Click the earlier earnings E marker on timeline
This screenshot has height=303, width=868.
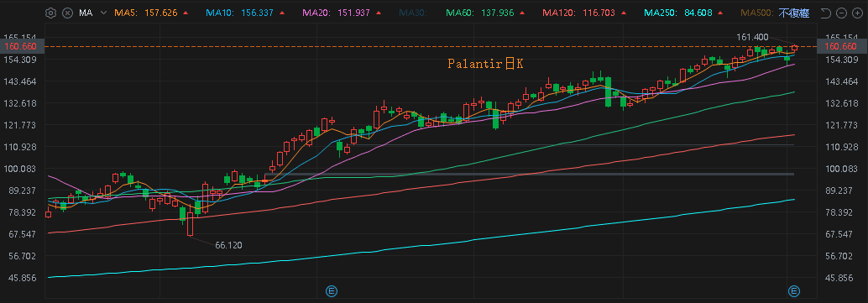tap(332, 290)
